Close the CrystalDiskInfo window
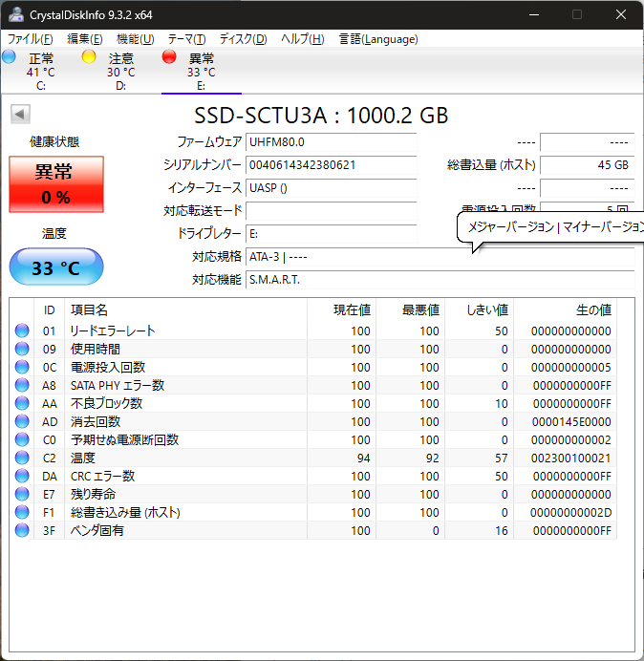The width and height of the screenshot is (644, 661). click(621, 14)
